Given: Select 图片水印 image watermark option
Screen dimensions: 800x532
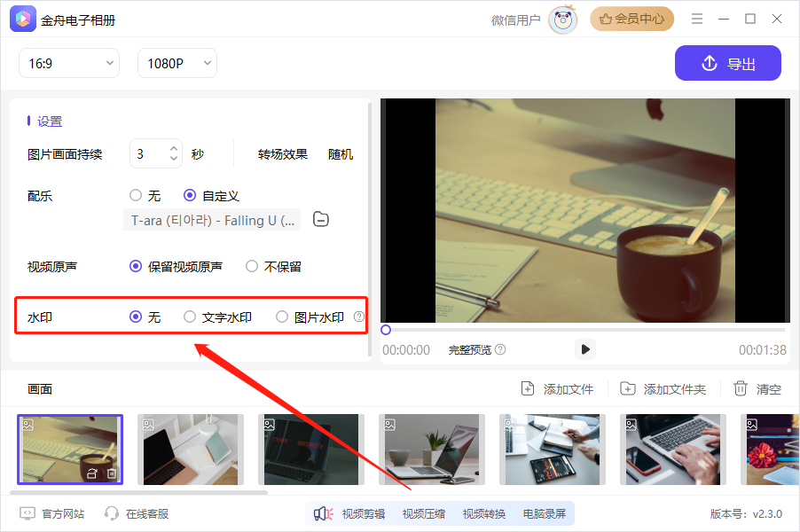Looking at the screenshot, I should click(282, 317).
